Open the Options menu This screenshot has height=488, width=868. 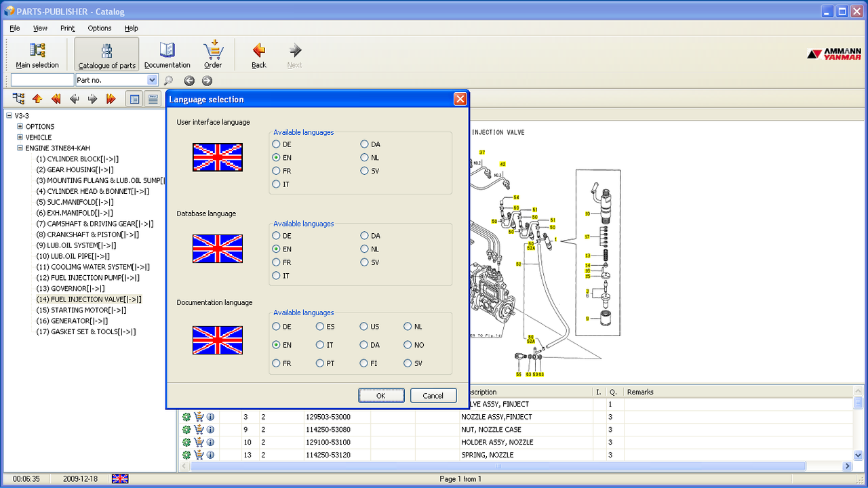click(x=100, y=28)
